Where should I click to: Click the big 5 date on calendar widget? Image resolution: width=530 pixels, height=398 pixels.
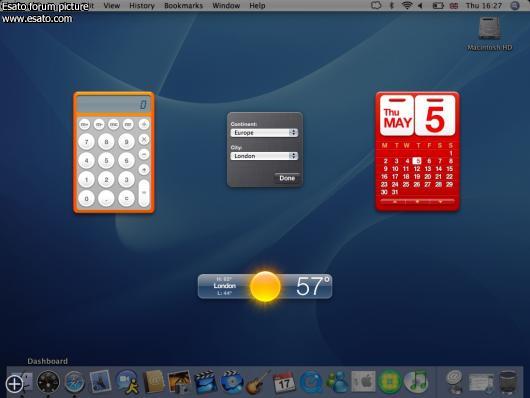435,116
